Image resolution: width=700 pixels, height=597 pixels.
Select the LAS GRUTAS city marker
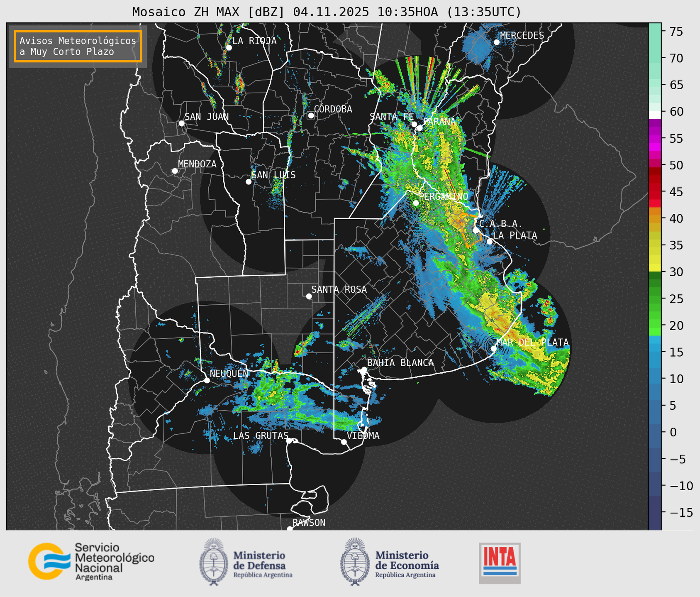coord(289,440)
